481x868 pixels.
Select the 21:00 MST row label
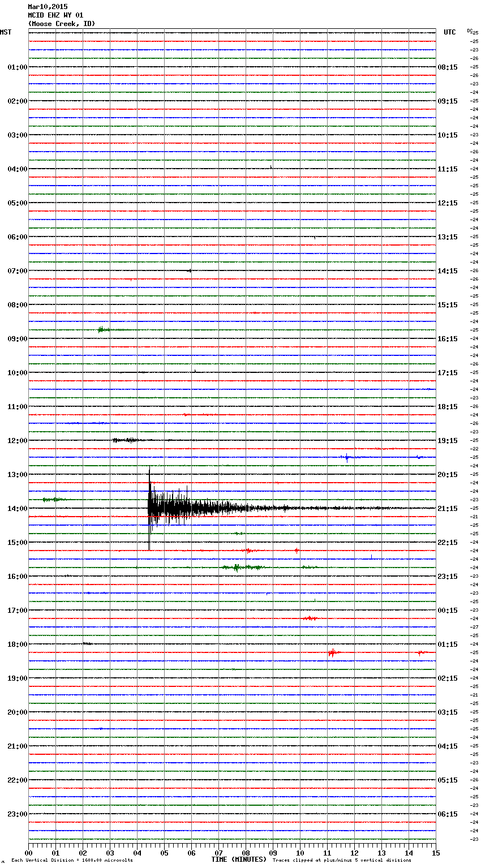pos(17,746)
